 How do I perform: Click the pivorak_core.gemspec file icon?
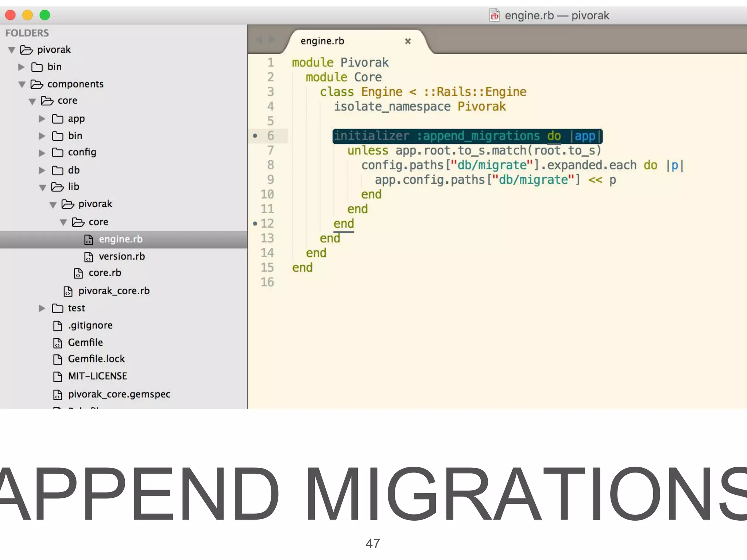tap(58, 395)
